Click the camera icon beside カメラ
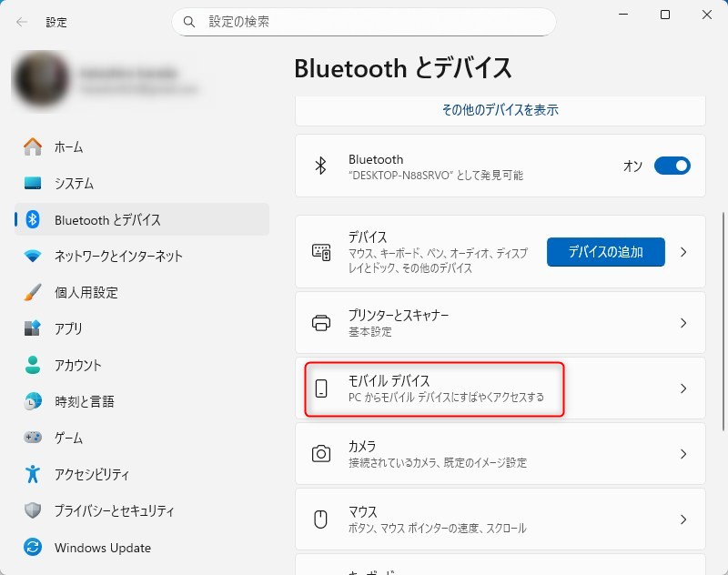This screenshot has height=575, width=728. point(320,453)
